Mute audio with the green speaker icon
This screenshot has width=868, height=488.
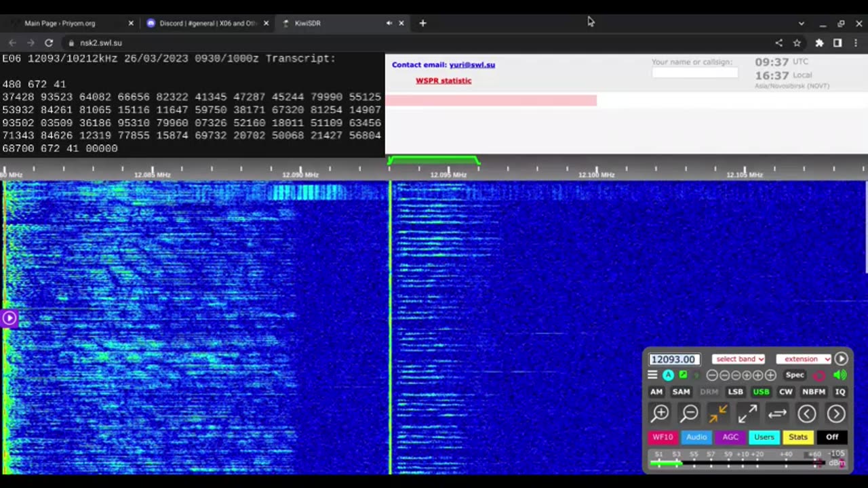point(840,375)
